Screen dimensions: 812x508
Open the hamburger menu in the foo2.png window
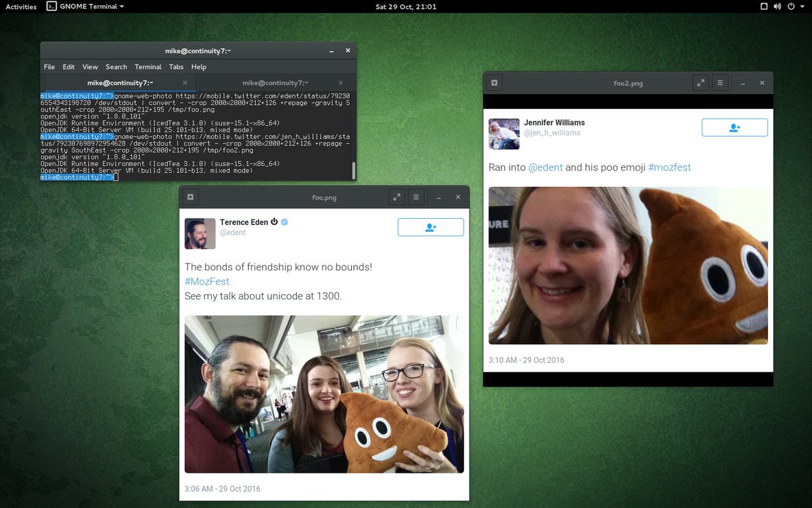(720, 83)
